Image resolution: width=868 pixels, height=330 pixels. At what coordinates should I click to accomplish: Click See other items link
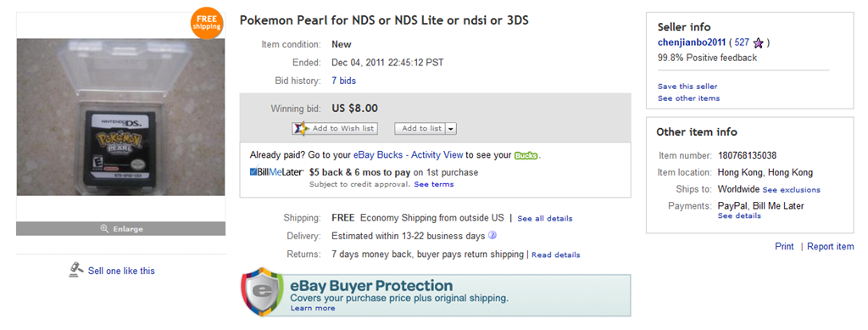click(688, 98)
